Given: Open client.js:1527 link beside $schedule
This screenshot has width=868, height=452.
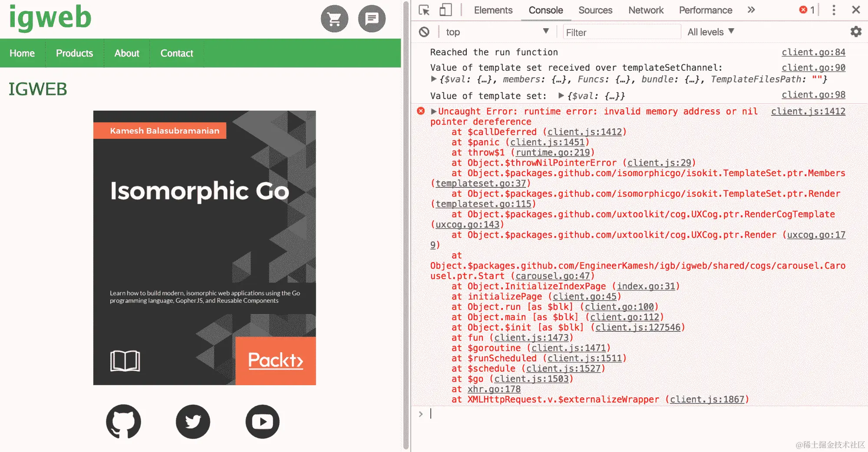Looking at the screenshot, I should click(x=563, y=369).
